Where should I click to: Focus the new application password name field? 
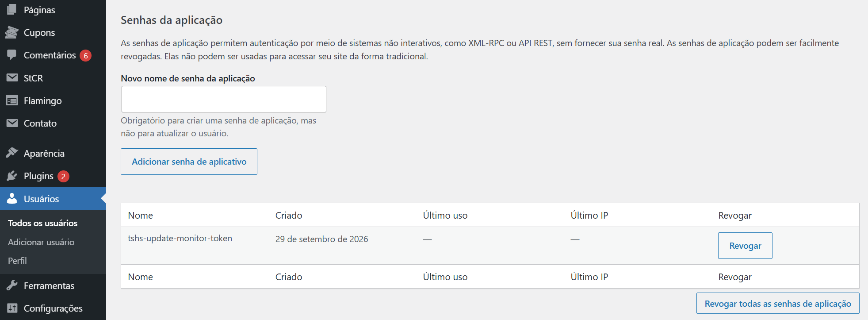click(x=224, y=99)
